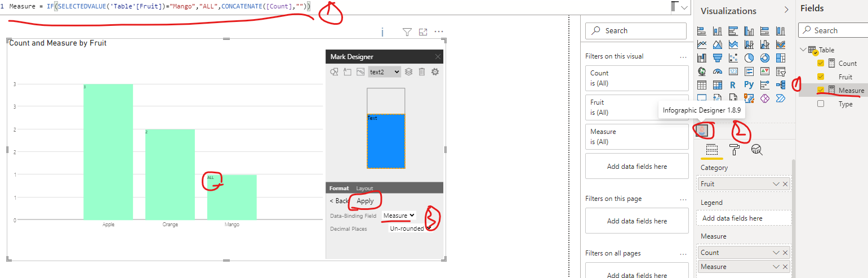Viewport: 868px width, 278px height.
Task: Choose the Scatter chart visualization
Action: tap(733, 58)
